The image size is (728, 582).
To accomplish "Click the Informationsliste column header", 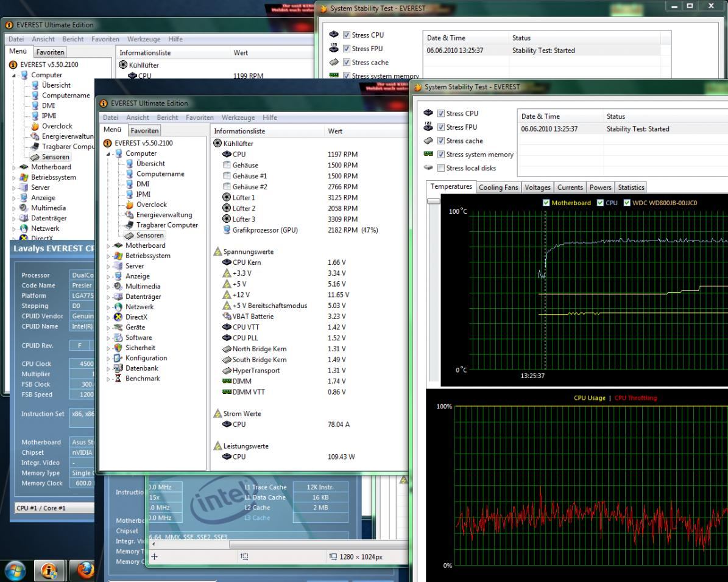I will tap(267, 131).
